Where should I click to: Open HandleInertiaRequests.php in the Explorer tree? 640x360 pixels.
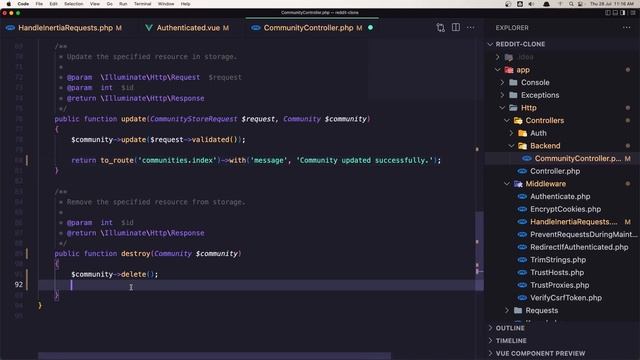point(573,222)
